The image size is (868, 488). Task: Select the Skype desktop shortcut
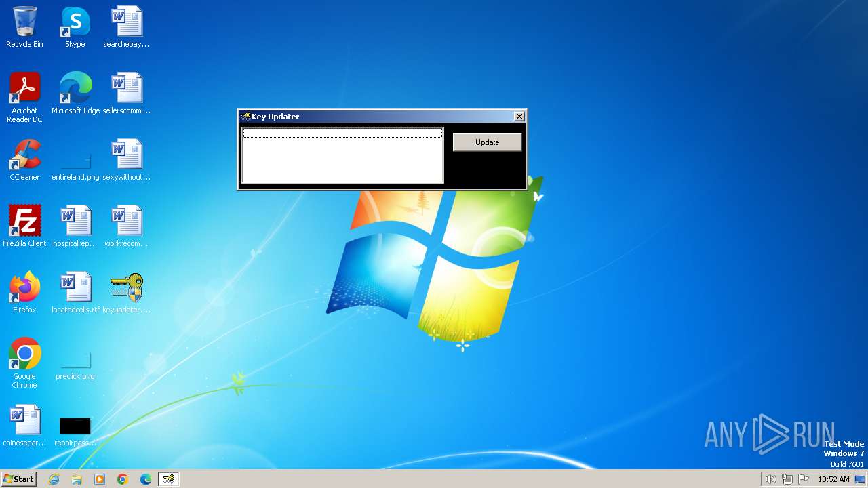tap(75, 27)
